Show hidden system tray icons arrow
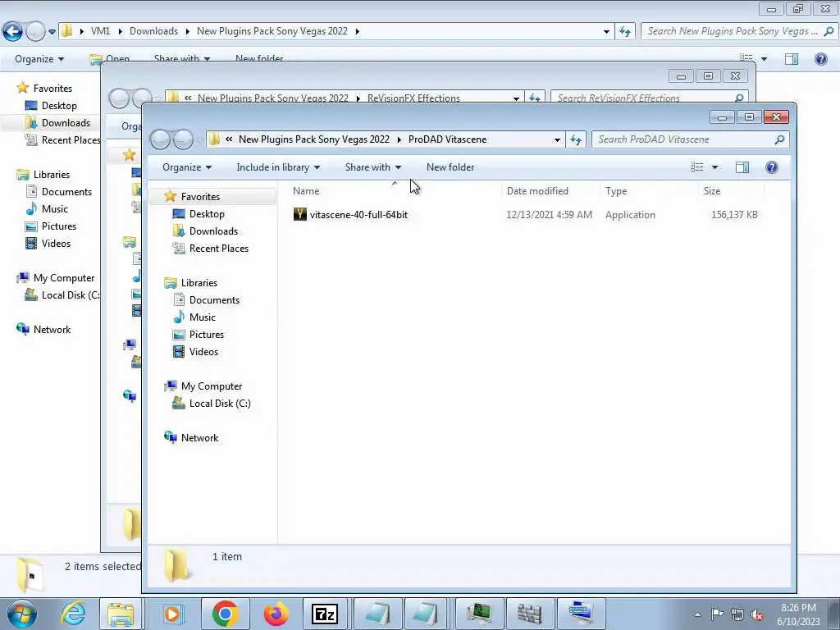This screenshot has width=840, height=630. click(x=697, y=614)
